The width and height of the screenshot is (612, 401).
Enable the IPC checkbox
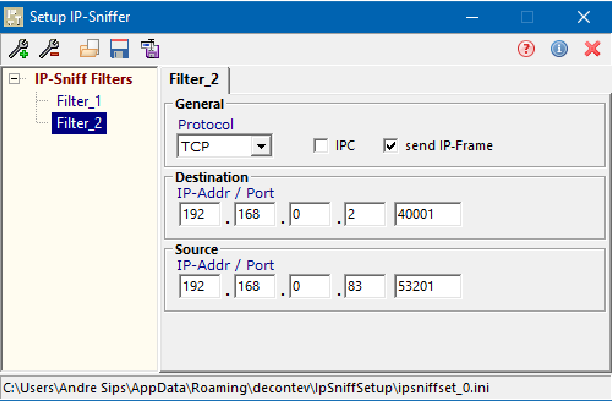coord(321,146)
